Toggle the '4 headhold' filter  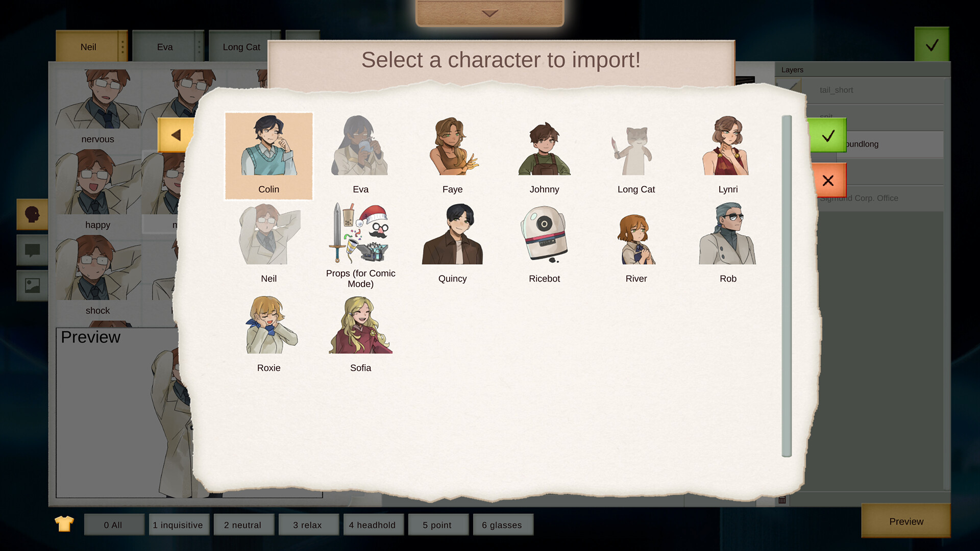373,524
